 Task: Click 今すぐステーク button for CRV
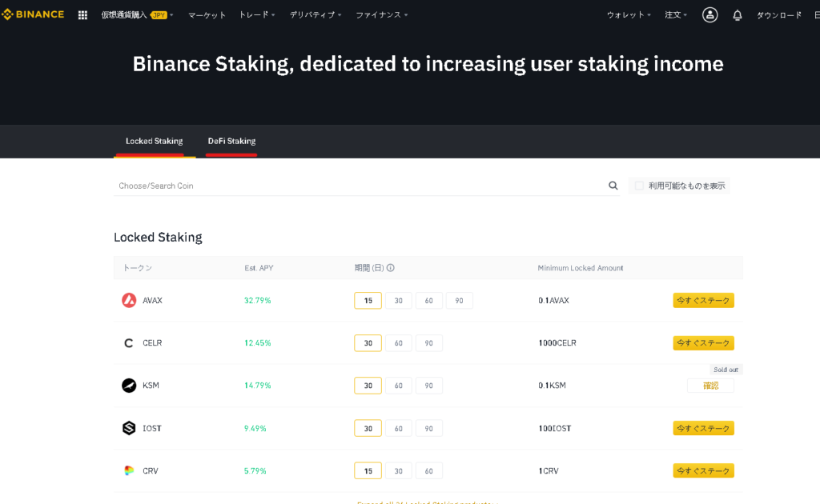tap(703, 470)
